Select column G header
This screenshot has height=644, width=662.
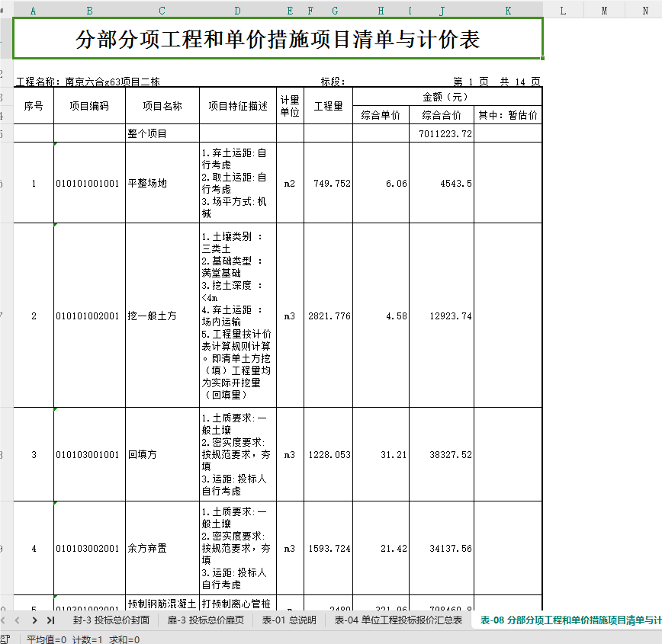coord(335,11)
